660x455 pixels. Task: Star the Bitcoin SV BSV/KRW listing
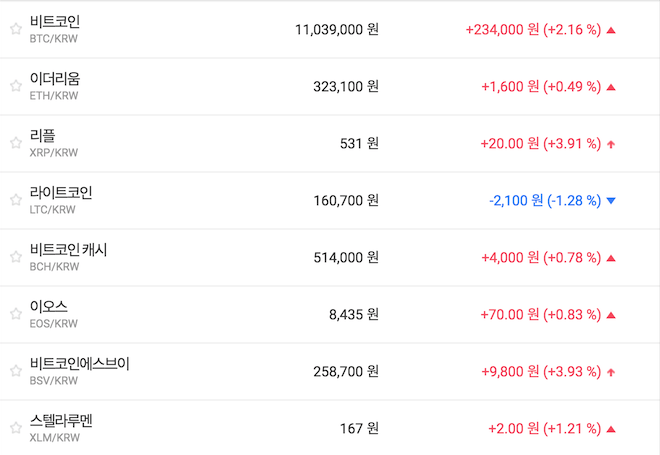(x=15, y=372)
